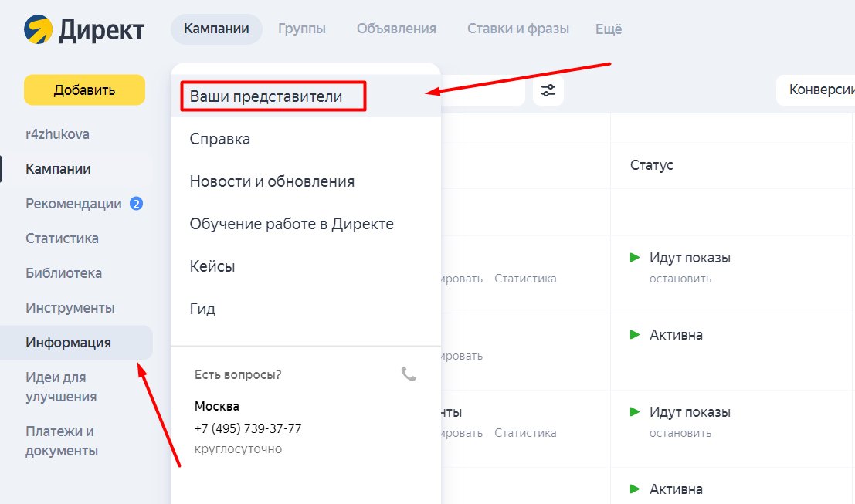Open the Рекомендации badge showing 2
Viewport: 855px width, 504px height.
pos(136,204)
